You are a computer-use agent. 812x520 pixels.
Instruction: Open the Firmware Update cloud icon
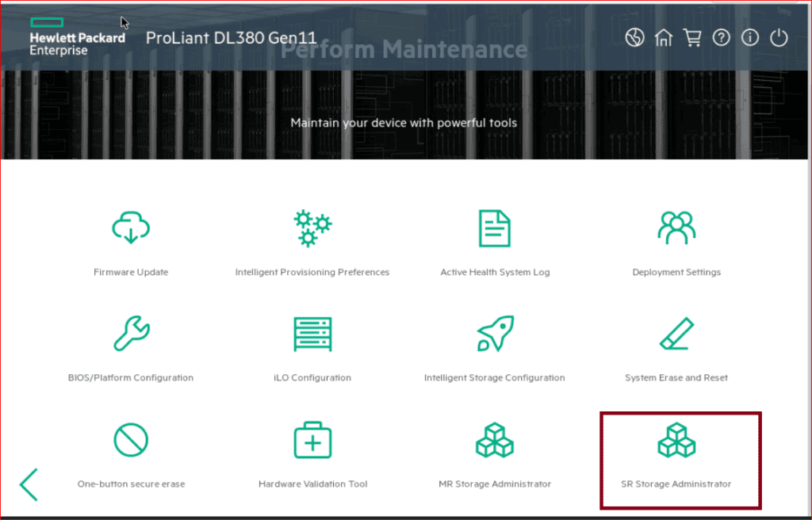click(131, 228)
